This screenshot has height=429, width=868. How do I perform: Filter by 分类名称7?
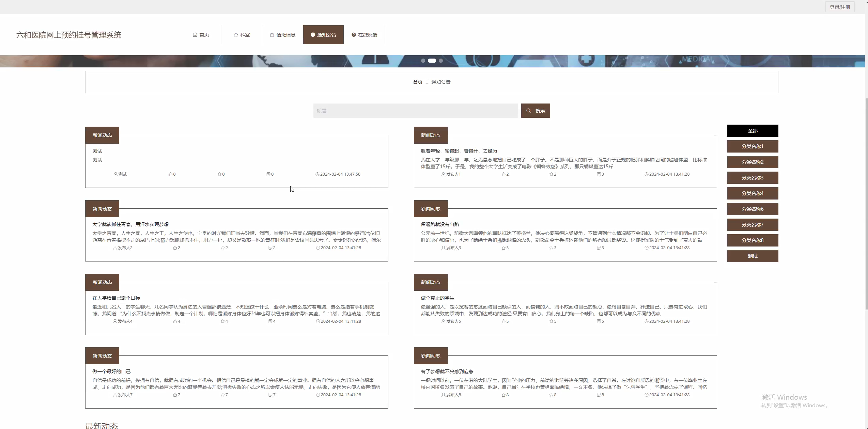pos(753,225)
